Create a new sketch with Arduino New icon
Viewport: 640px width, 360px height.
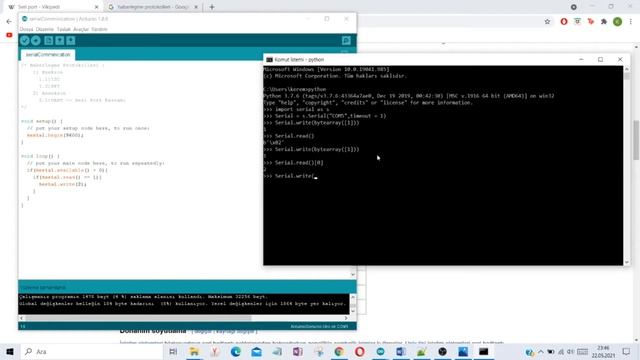(x=49, y=40)
